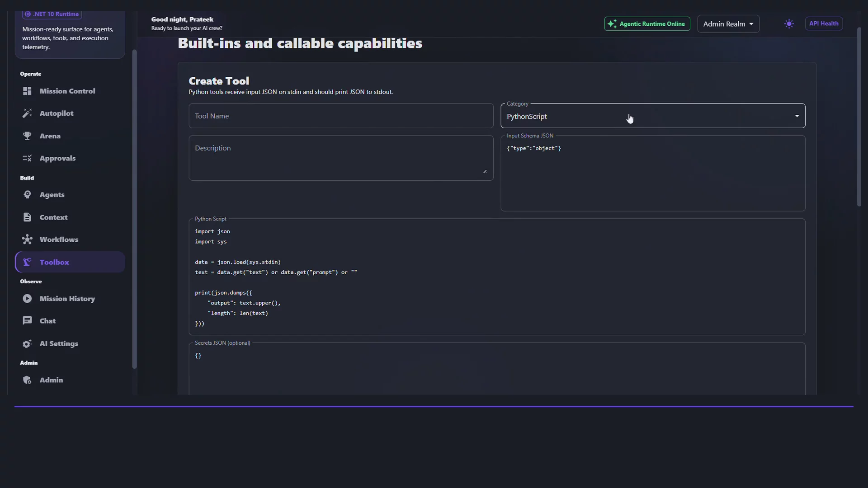Click into the Description text area
The height and width of the screenshot is (488, 868).
pos(341,158)
